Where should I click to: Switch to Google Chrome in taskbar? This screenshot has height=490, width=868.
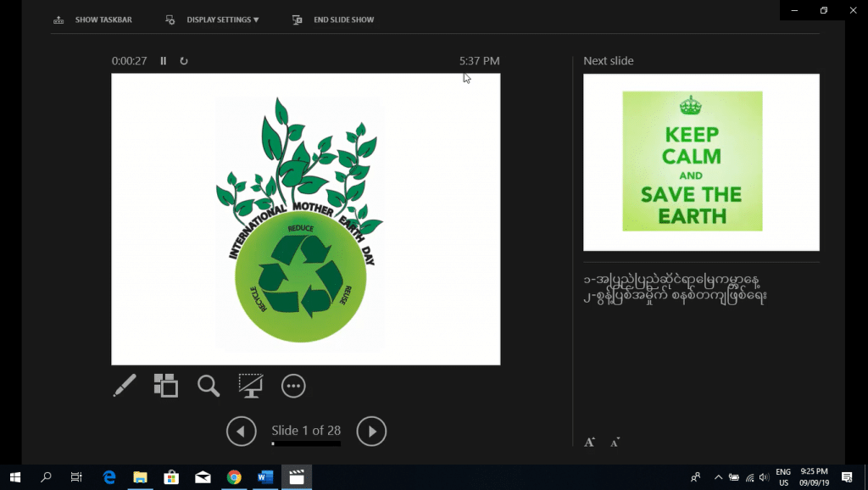coord(234,477)
